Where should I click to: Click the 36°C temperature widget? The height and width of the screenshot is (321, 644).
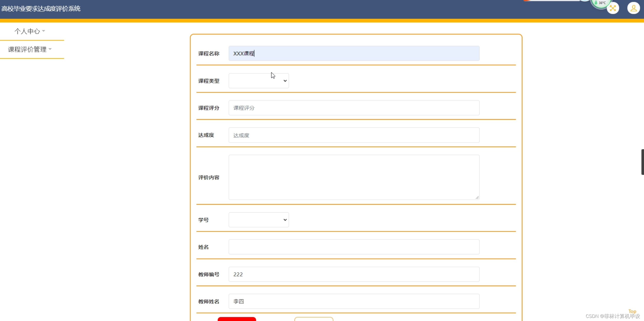coord(601,3)
